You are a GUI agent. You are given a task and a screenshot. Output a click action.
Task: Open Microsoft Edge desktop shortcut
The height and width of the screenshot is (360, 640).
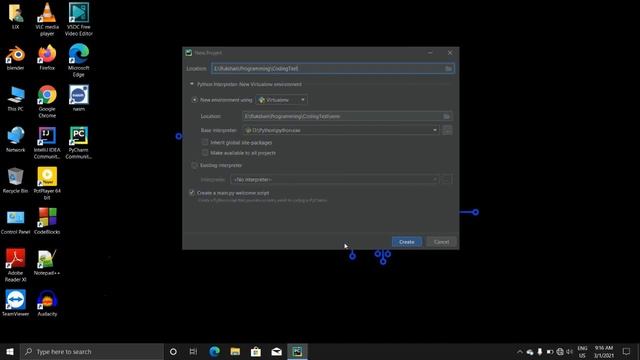79,60
